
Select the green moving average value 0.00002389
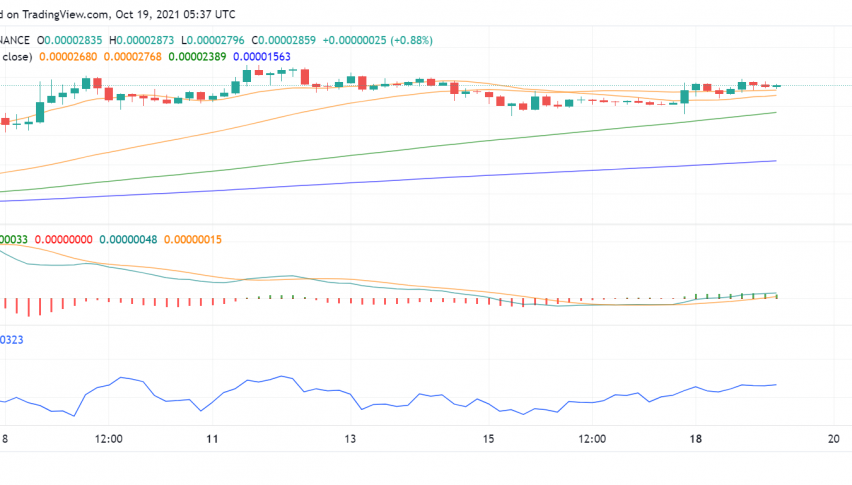[x=197, y=57]
